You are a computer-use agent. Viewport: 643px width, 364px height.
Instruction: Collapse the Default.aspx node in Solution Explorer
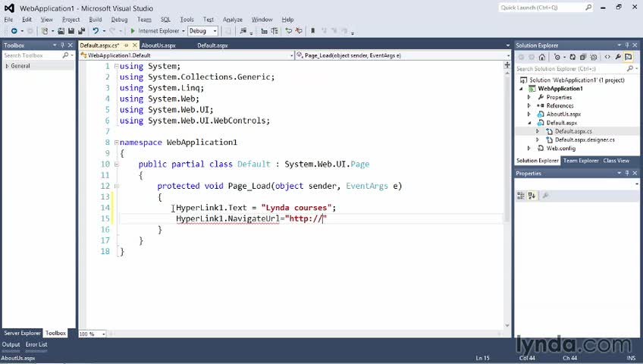pos(529,123)
